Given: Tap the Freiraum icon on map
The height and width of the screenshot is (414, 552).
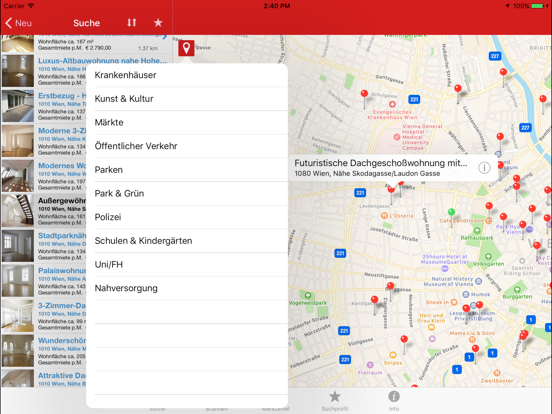Looking at the screenshot, I should pos(370,365).
